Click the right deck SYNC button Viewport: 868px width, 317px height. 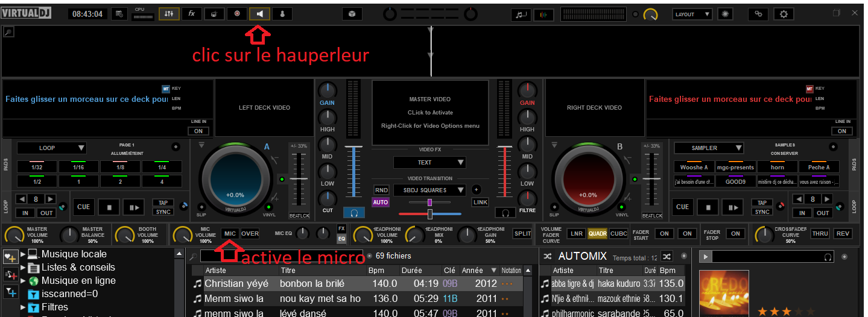click(x=762, y=212)
